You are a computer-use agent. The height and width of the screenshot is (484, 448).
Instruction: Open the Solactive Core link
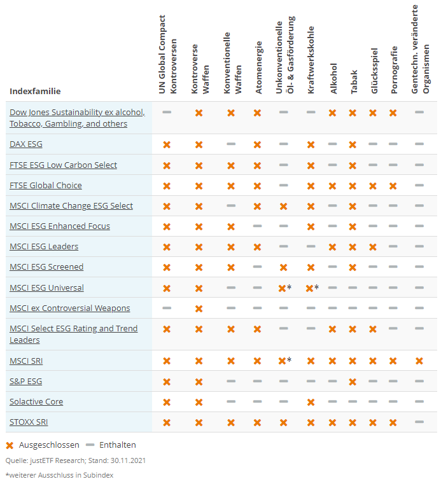point(36,401)
